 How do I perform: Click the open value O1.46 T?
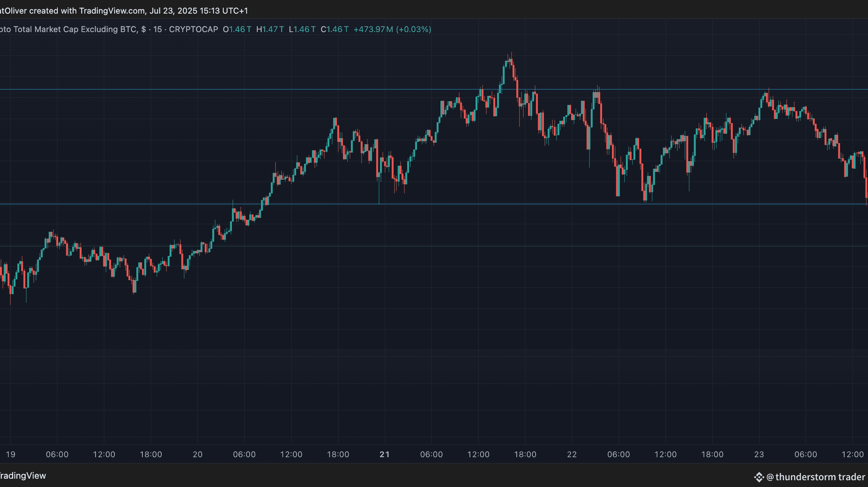tap(237, 29)
